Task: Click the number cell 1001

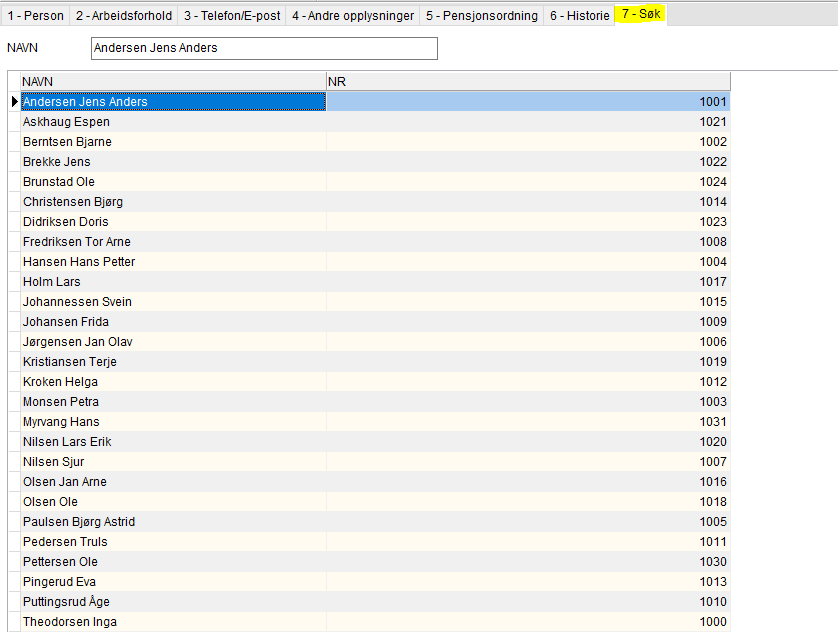Action: coord(528,102)
